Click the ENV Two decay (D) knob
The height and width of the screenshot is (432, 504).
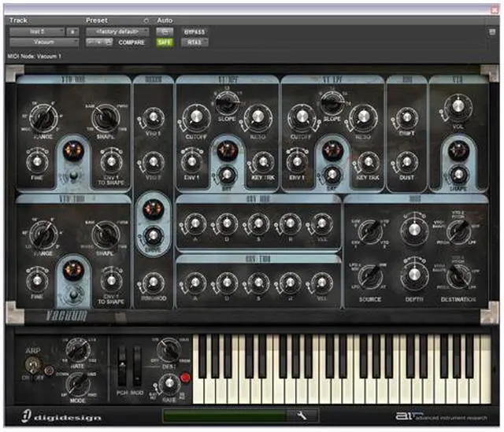point(227,282)
